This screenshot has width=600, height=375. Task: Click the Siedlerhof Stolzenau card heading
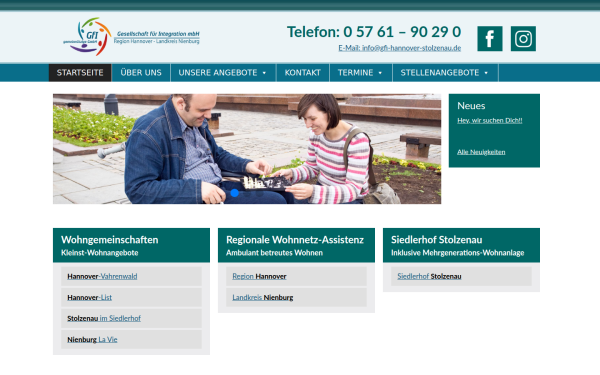(436, 240)
